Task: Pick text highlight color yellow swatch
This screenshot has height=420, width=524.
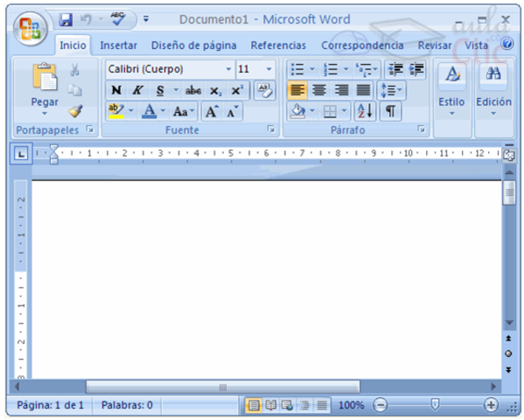Action: coord(116,112)
